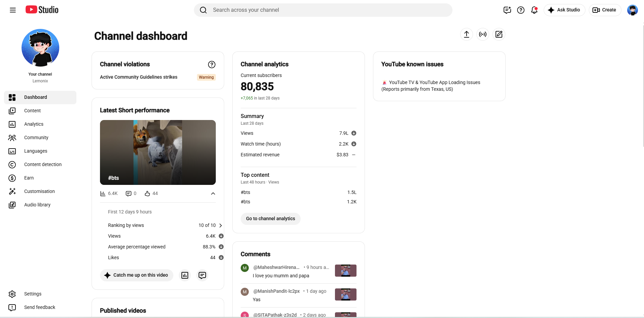This screenshot has width=644, height=318.
Task: Click Go to channel analytics
Action: pos(271,219)
